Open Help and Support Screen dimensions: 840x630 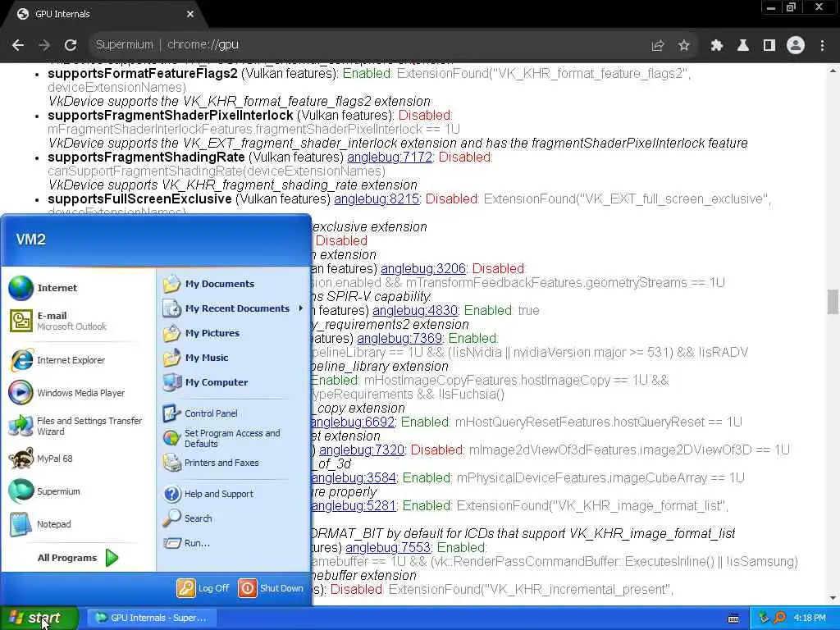click(233, 494)
